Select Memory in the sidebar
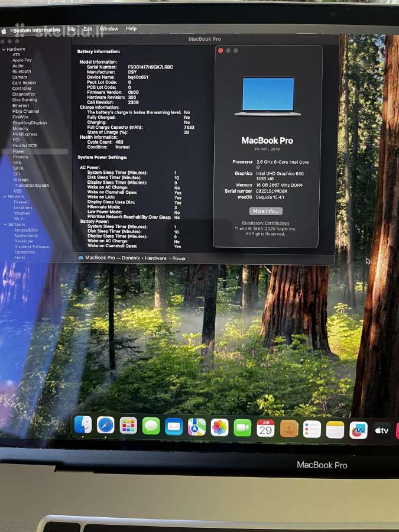399x532 pixels. (20, 129)
